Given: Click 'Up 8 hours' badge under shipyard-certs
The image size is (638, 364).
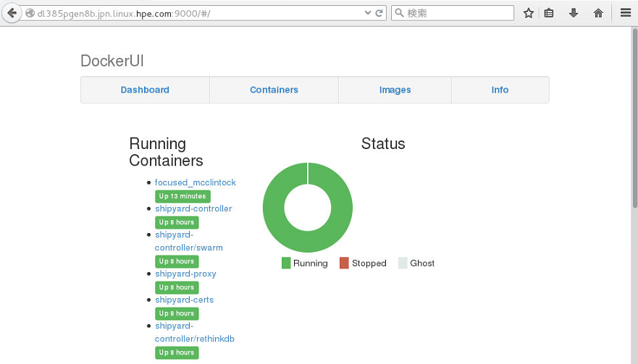Looking at the screenshot, I should coord(177,313).
